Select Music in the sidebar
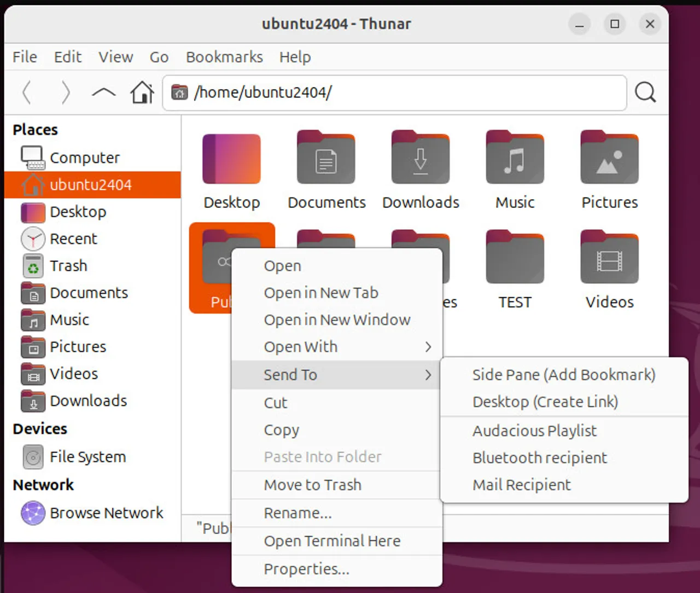700x593 pixels. point(69,319)
